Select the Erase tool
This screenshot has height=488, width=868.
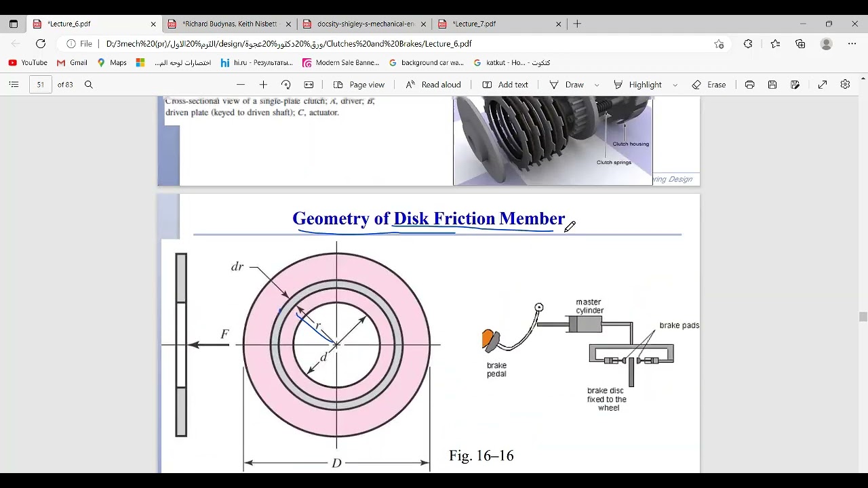pyautogui.click(x=709, y=85)
